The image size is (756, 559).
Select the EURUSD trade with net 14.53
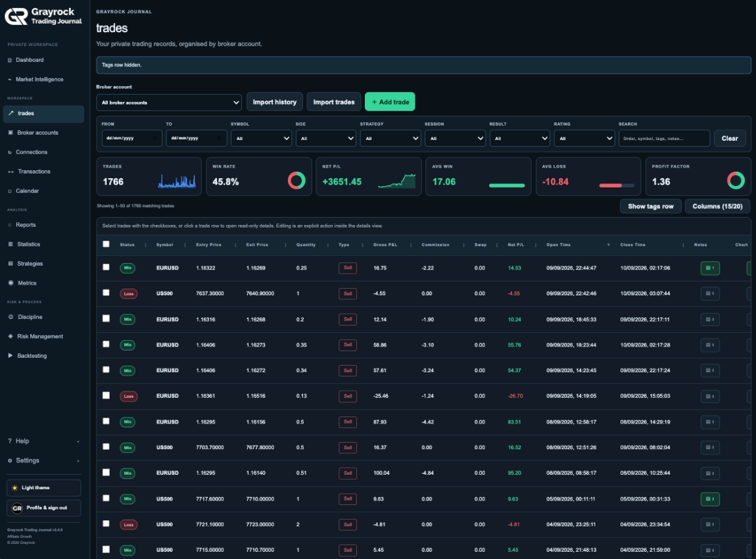tap(106, 267)
